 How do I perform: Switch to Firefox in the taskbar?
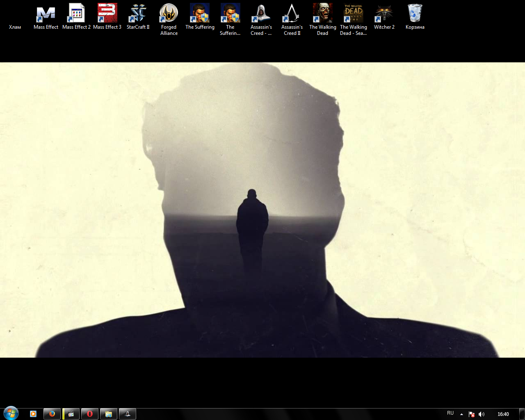(x=52, y=414)
